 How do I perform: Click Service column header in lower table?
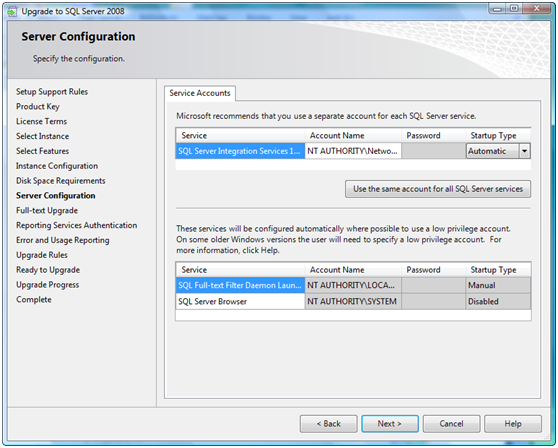240,270
